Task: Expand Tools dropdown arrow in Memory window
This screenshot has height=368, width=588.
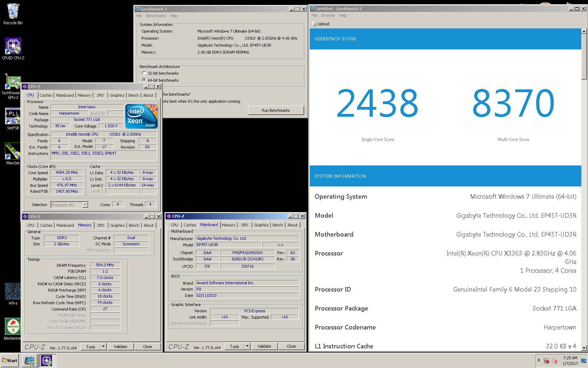Action: (x=104, y=347)
